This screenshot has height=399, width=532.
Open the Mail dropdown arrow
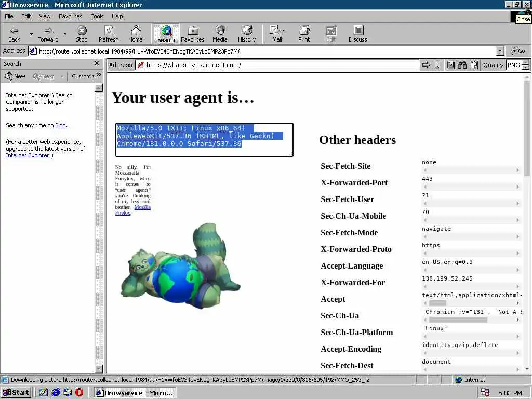pyautogui.click(x=284, y=31)
